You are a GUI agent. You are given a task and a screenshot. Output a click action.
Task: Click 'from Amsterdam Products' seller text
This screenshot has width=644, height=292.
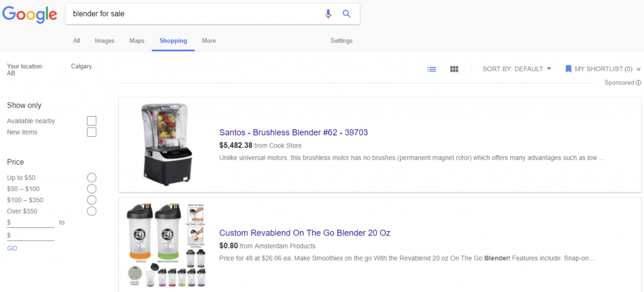pyautogui.click(x=277, y=246)
